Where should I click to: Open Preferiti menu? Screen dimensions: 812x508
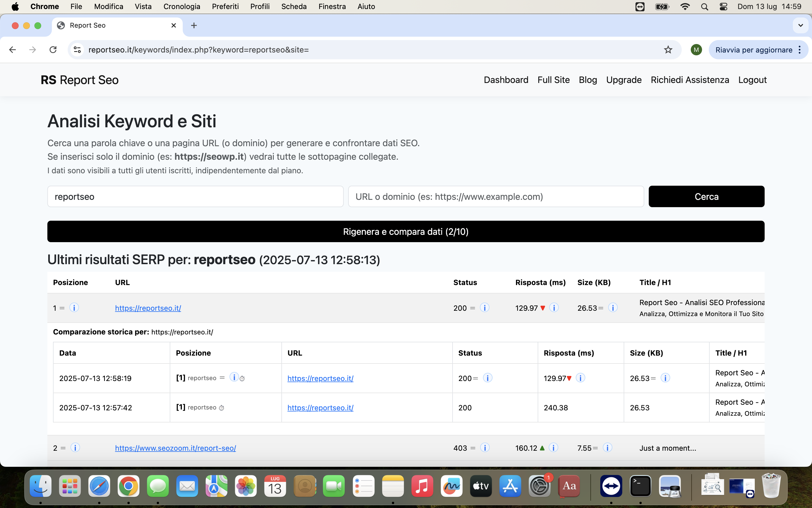(225, 7)
